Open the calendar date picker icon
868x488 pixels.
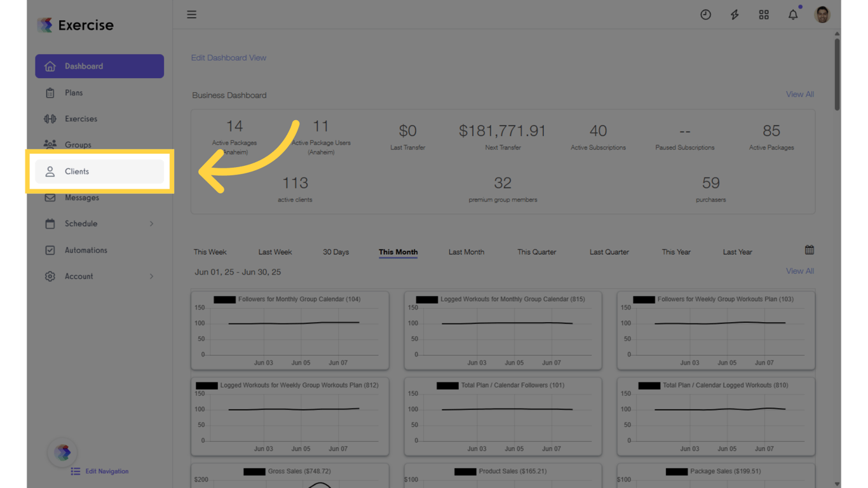tap(809, 250)
